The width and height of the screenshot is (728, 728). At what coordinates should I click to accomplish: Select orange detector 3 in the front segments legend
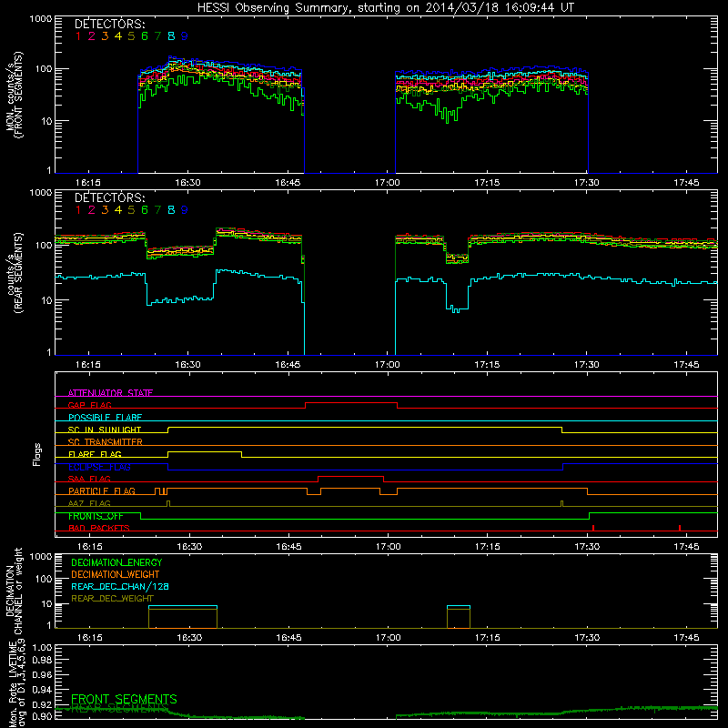point(105,36)
